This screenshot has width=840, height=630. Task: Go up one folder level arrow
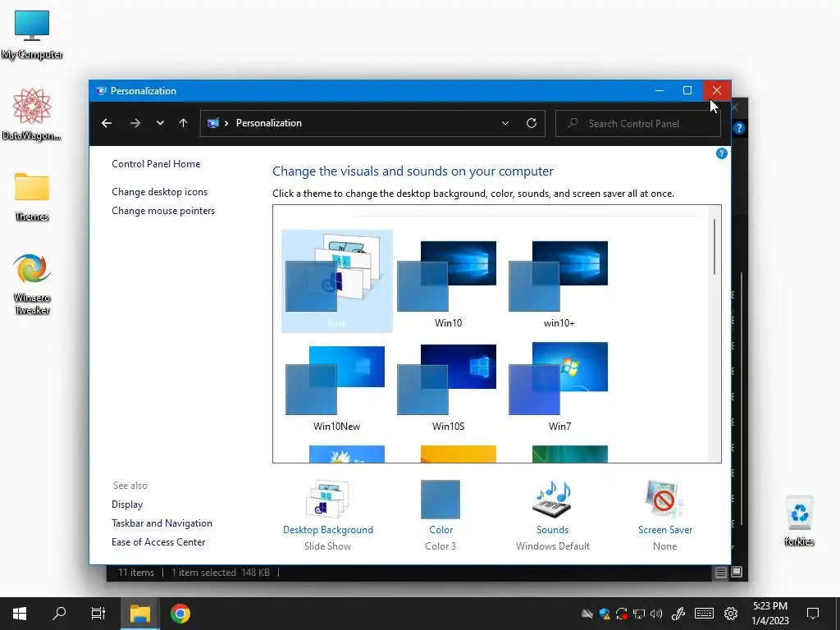183,123
